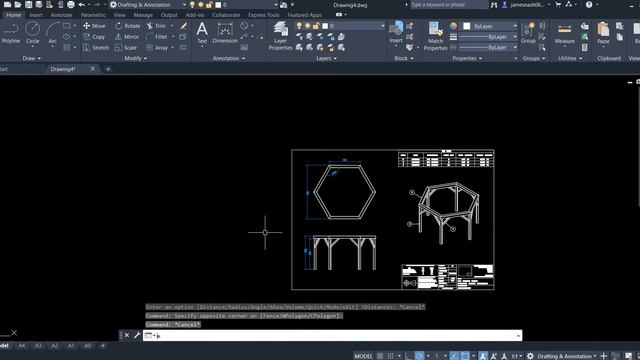The width and height of the screenshot is (640, 360).
Task: Switch to the A1 layout tab
Action: point(71,346)
